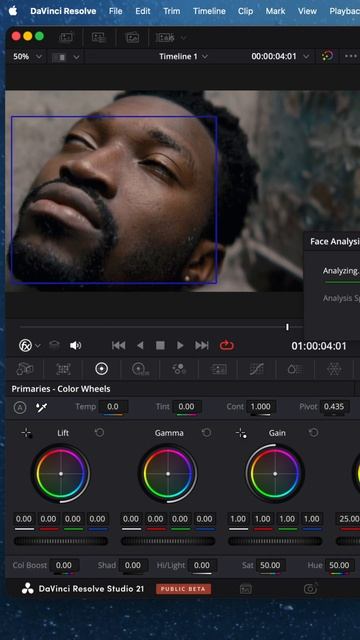Reset the Gain color wheel
This screenshot has height=640, width=360.
click(x=313, y=433)
